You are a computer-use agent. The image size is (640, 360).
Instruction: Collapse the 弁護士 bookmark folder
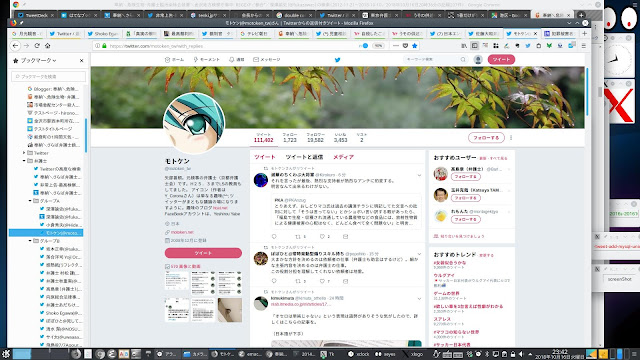(x=24, y=161)
